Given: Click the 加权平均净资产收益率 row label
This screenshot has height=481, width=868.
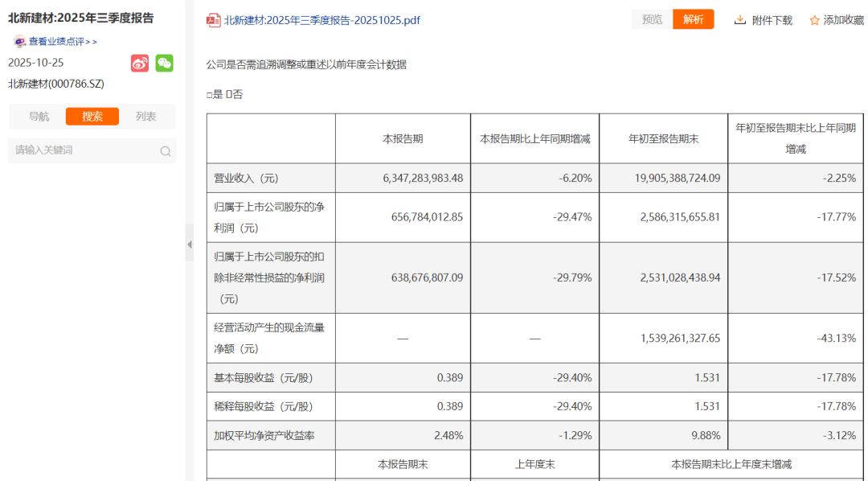Looking at the screenshot, I should pyautogui.click(x=264, y=436).
